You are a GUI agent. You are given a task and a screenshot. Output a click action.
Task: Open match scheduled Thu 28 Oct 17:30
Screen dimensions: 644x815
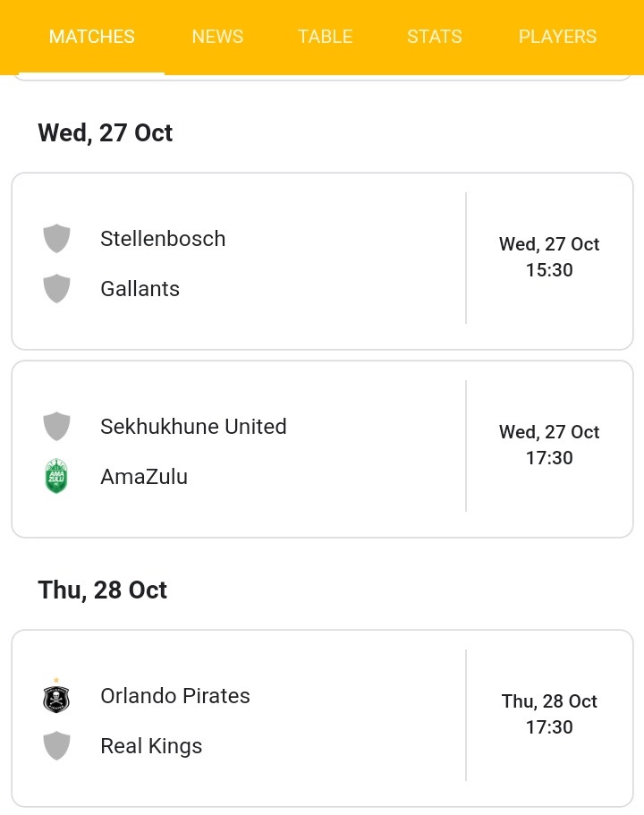pyautogui.click(x=322, y=718)
